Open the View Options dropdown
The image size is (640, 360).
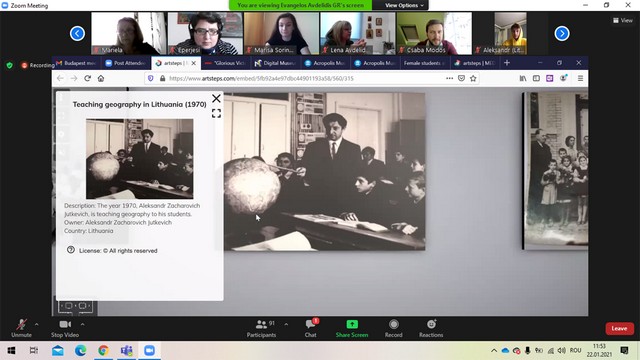404,5
